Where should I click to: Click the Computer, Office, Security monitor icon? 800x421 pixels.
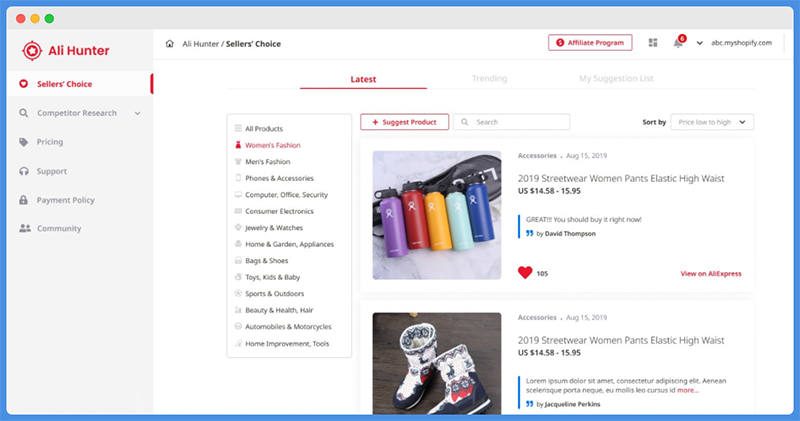pos(238,194)
